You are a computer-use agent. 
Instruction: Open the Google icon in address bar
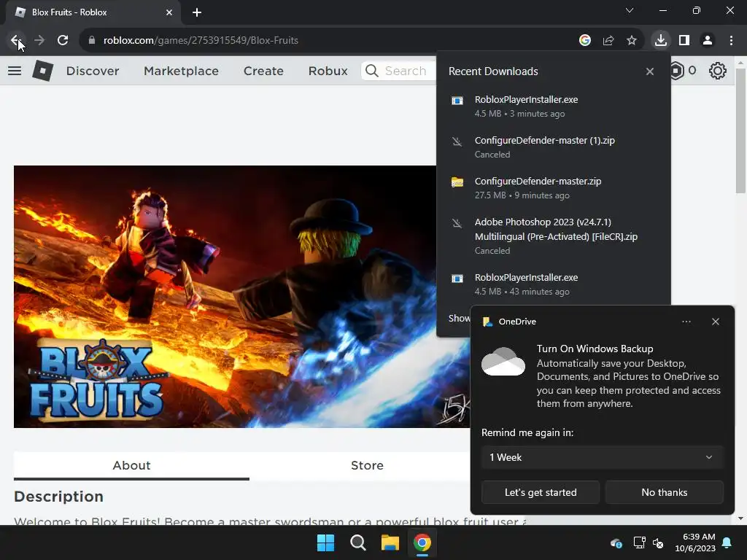tap(585, 41)
